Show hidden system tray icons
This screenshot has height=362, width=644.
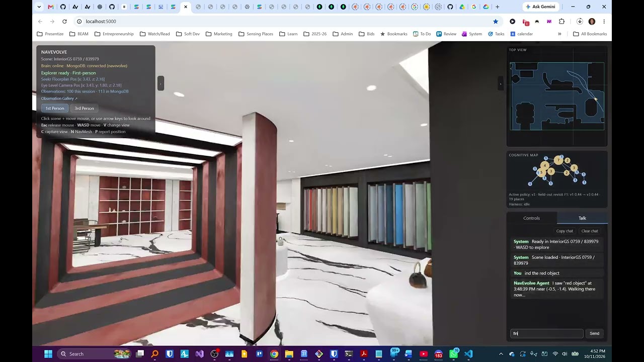point(501,354)
